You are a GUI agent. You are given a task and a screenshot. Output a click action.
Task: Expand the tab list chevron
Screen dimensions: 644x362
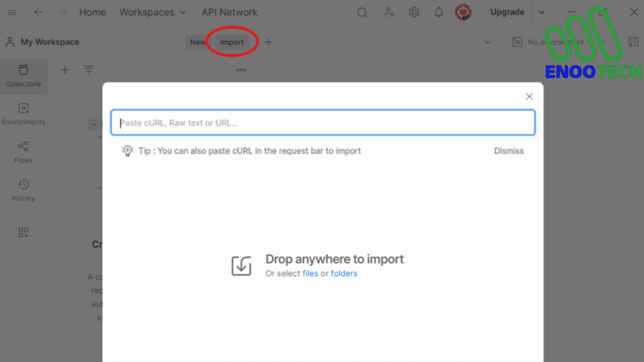tap(488, 42)
